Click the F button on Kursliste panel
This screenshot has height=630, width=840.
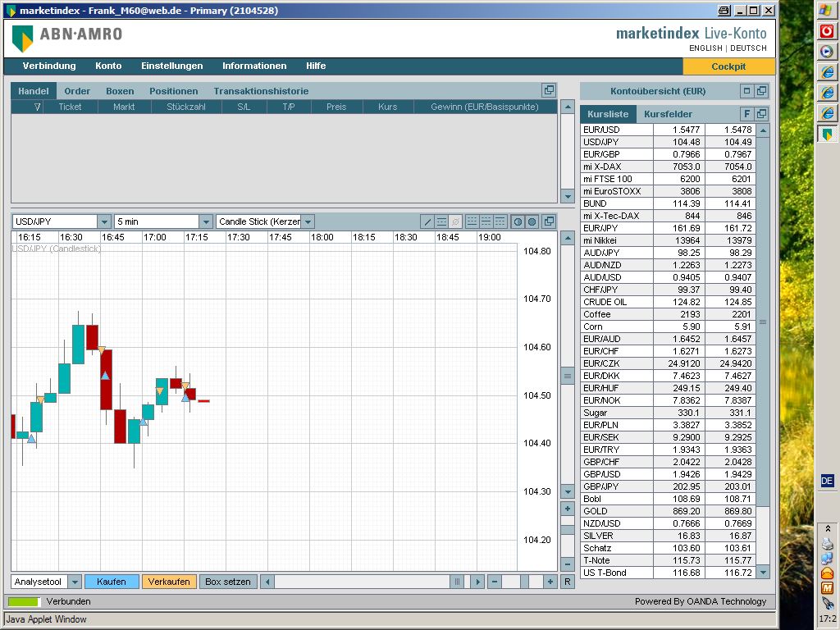746,113
